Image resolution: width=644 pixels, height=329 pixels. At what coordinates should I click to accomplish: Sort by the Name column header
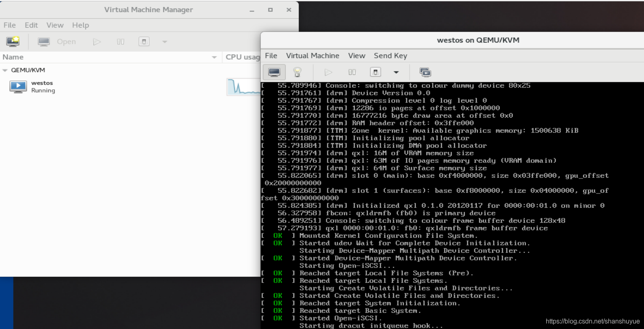[x=110, y=57]
